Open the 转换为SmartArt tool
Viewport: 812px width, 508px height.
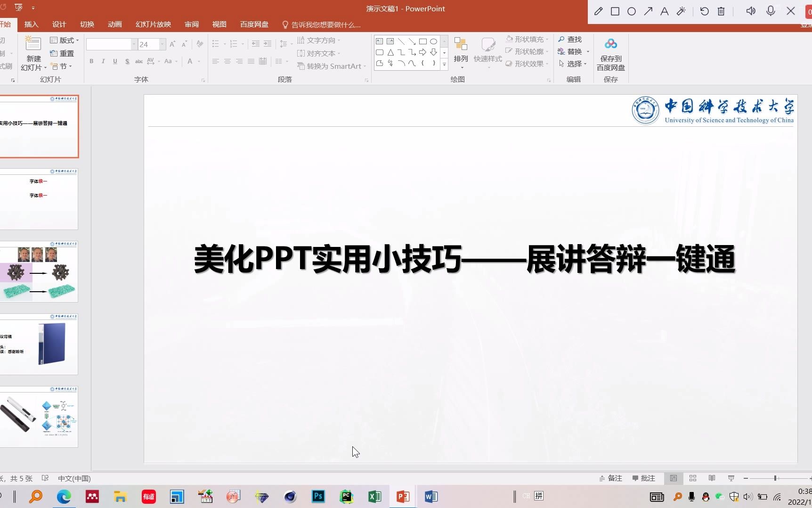331,66
